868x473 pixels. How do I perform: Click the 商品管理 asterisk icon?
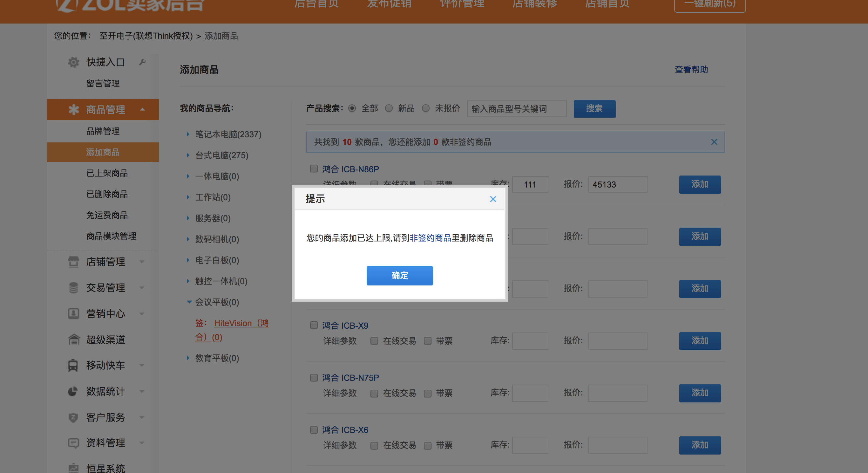[x=73, y=110]
